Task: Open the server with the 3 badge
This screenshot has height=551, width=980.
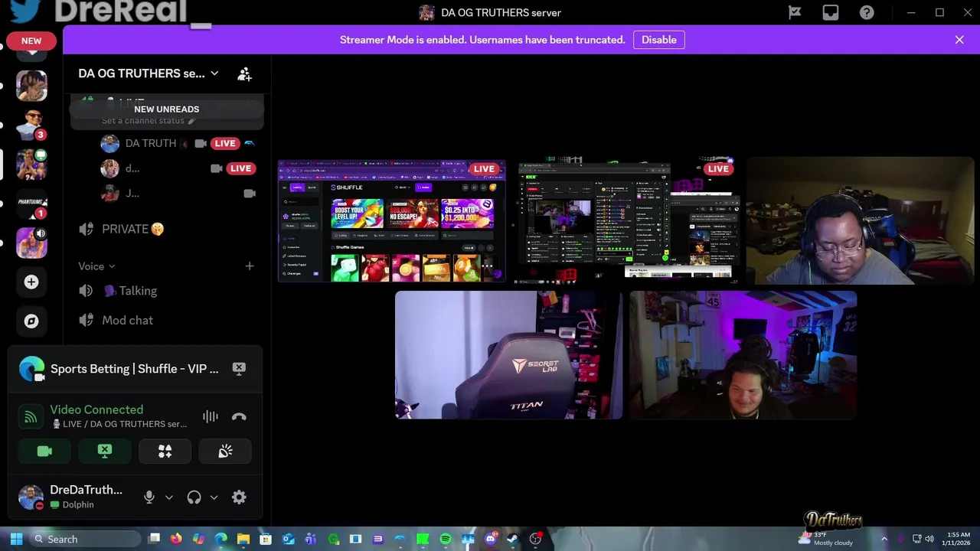Action: click(x=31, y=125)
